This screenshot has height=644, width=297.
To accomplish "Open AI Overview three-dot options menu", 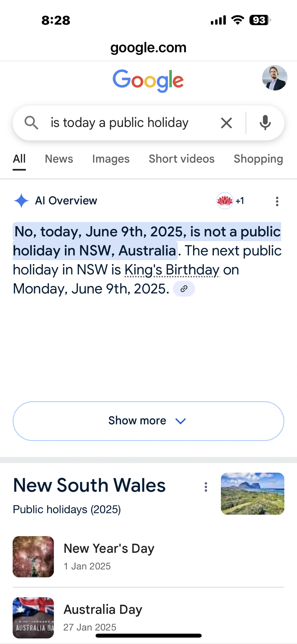I will coord(277,201).
